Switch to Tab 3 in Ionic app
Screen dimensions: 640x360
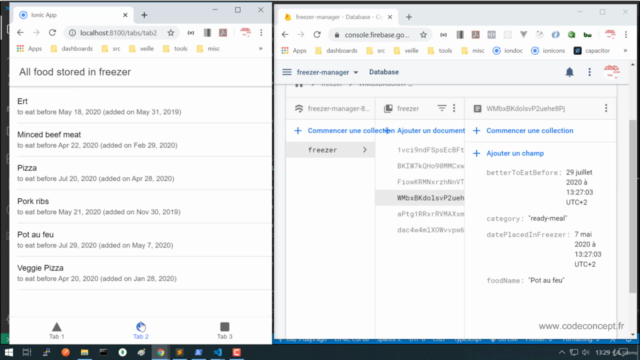[224, 330]
